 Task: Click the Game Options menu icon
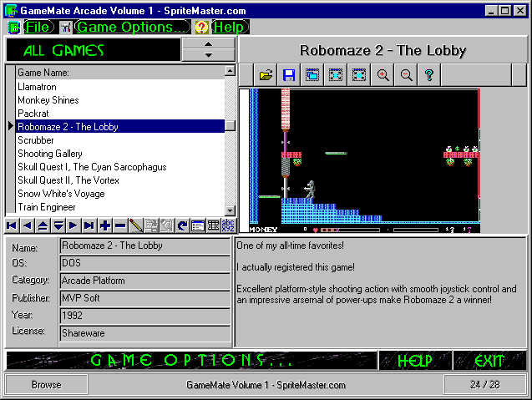pyautogui.click(x=66, y=28)
